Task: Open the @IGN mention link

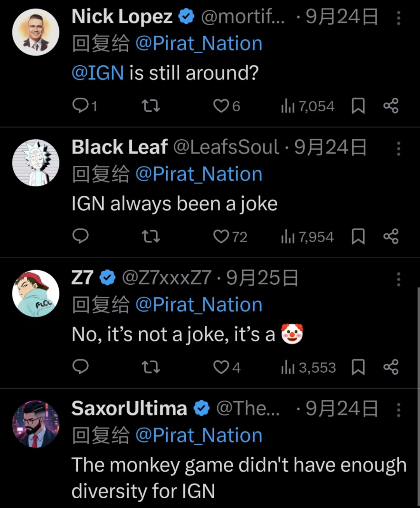Action: pos(98,73)
